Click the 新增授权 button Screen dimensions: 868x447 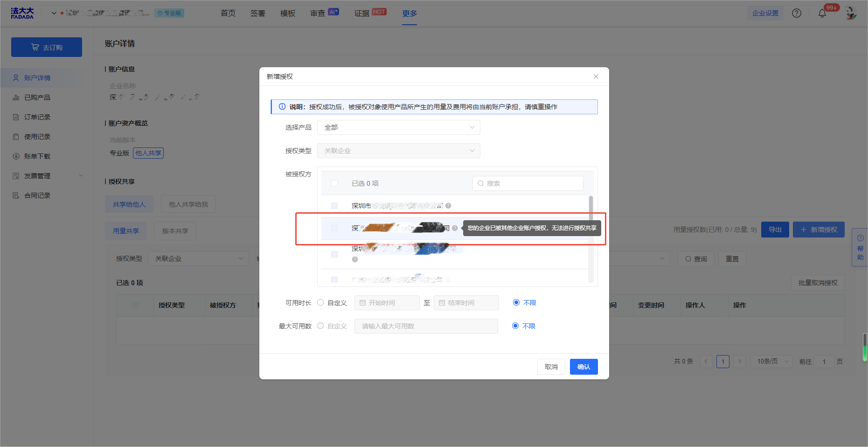[819, 230]
